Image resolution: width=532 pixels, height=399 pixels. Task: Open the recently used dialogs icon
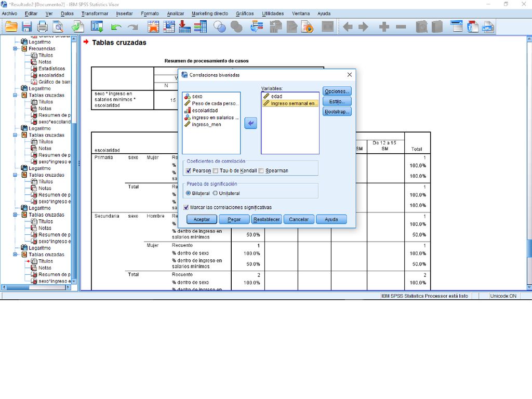click(97, 27)
